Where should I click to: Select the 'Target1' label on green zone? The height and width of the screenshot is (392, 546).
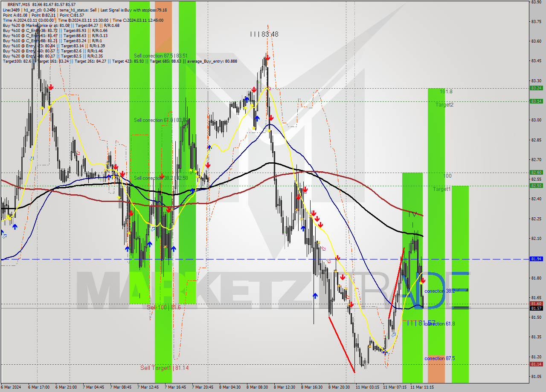442,189
